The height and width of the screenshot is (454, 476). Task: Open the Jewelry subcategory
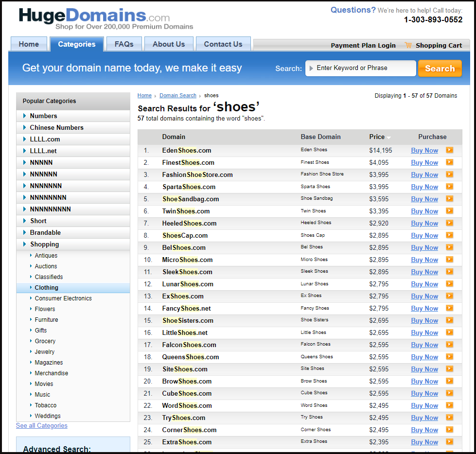tap(45, 352)
